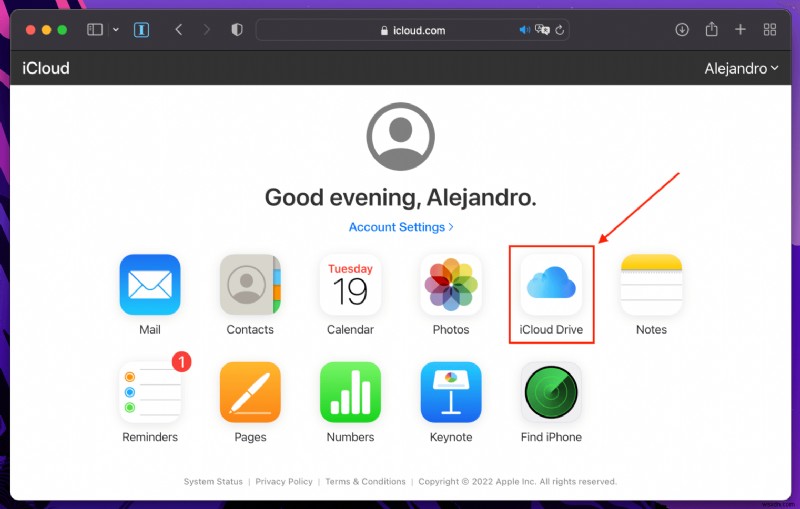800x509 pixels.
Task: Toggle Safari sidebar button
Action: pos(95,30)
